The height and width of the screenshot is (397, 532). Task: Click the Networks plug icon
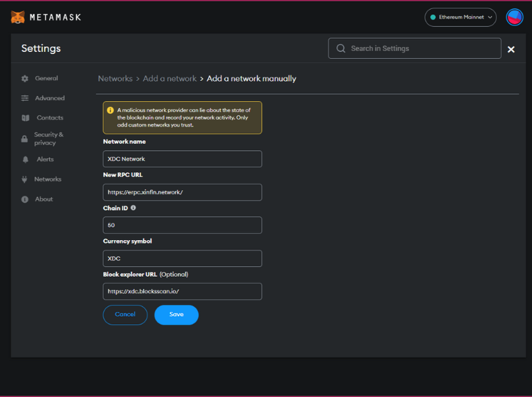click(x=25, y=180)
